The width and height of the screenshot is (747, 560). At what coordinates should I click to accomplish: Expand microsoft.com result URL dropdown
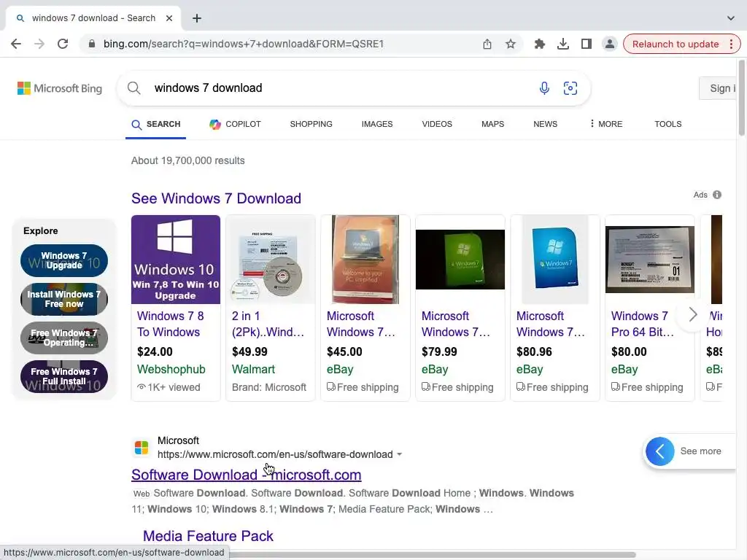399,454
